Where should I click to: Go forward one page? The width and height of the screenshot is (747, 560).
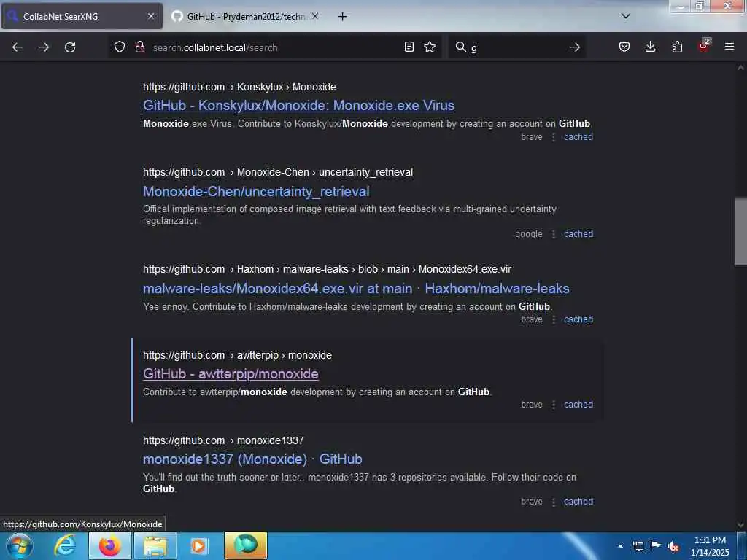point(44,47)
